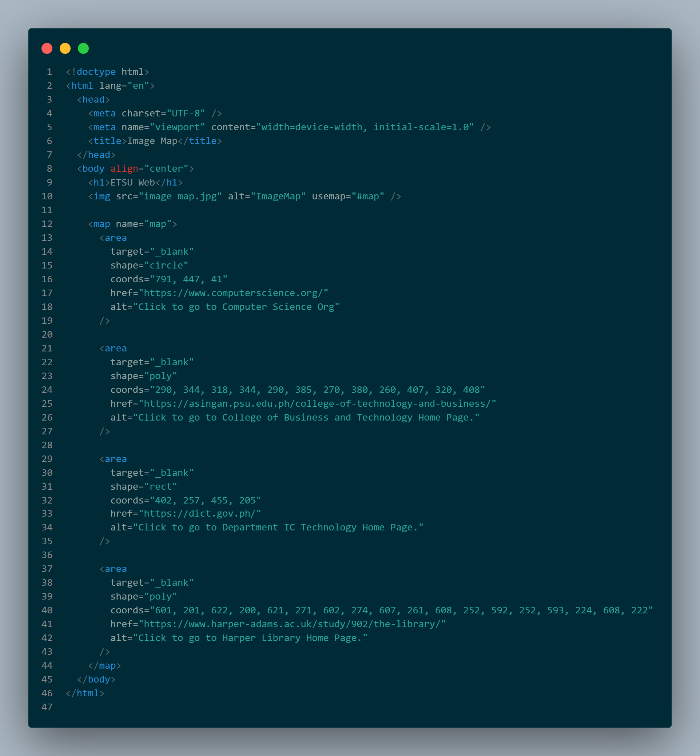Click the image map.jpg src value
This screenshot has width=700, height=756.
[x=180, y=196]
